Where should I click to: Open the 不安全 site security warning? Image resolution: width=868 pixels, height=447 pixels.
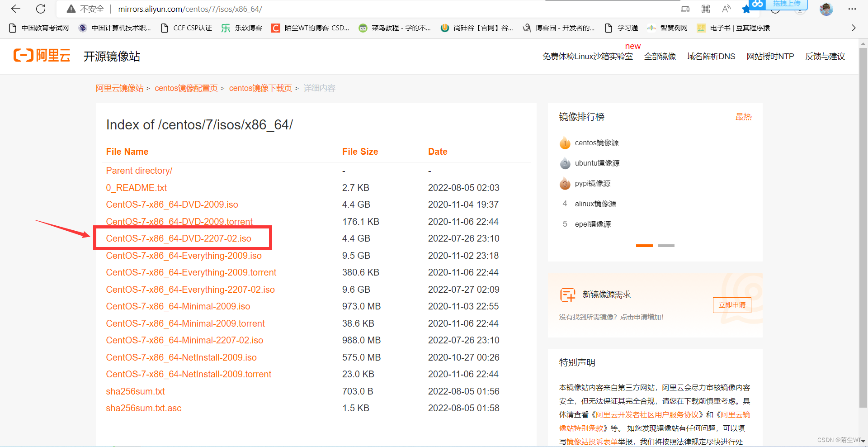[85, 9]
